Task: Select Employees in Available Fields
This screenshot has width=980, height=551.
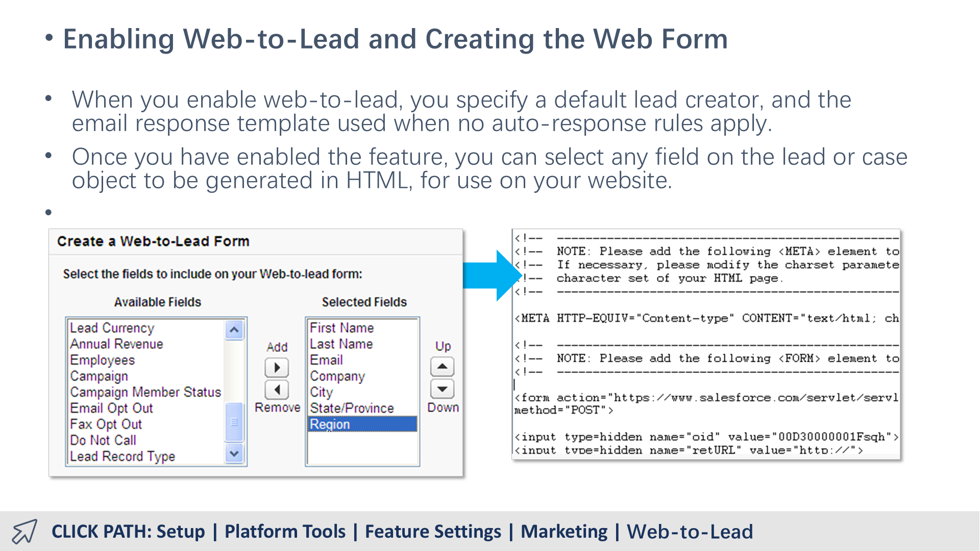Action: pos(102,360)
